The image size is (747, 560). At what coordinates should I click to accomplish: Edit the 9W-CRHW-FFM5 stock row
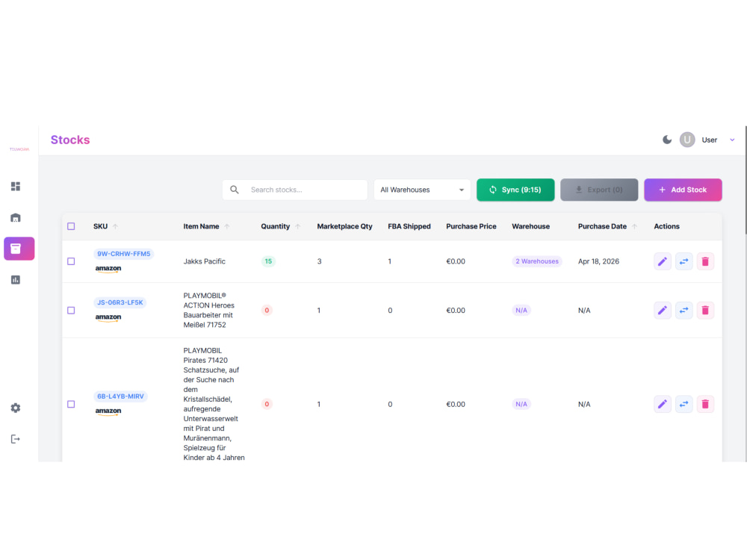(x=662, y=261)
